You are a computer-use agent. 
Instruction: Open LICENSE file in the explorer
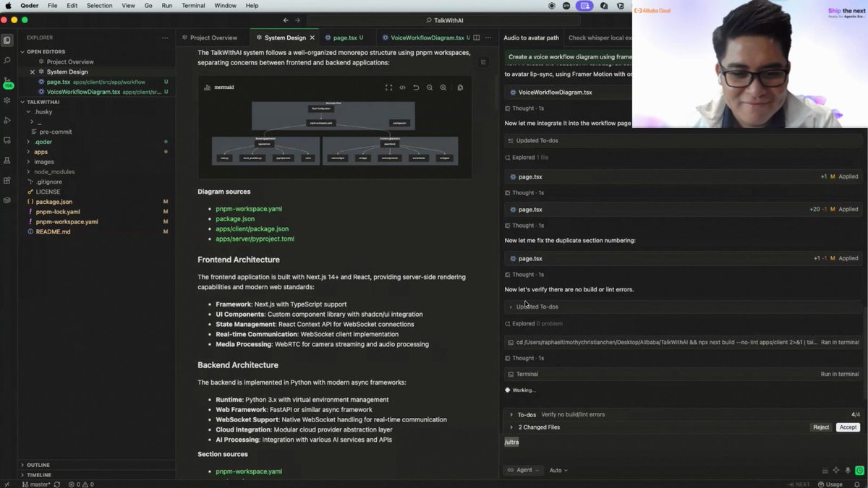(48, 192)
